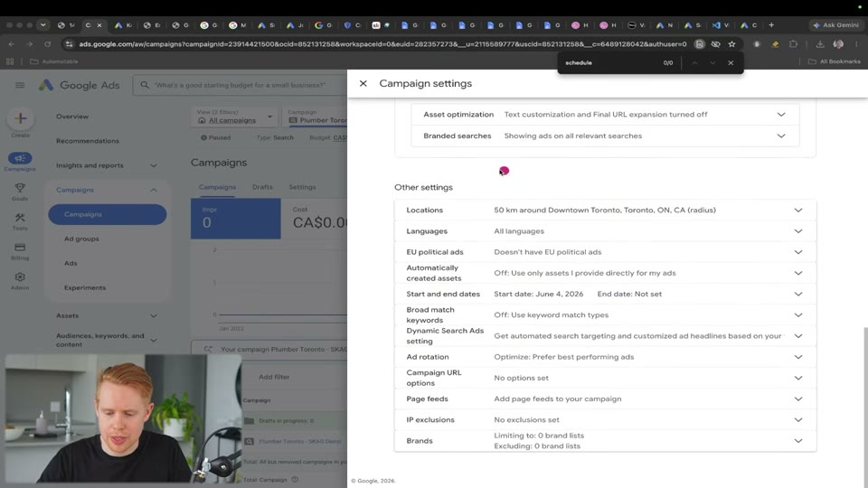Switch to the Settings tab
Viewport: 868px width, 488px height.
[x=302, y=187]
